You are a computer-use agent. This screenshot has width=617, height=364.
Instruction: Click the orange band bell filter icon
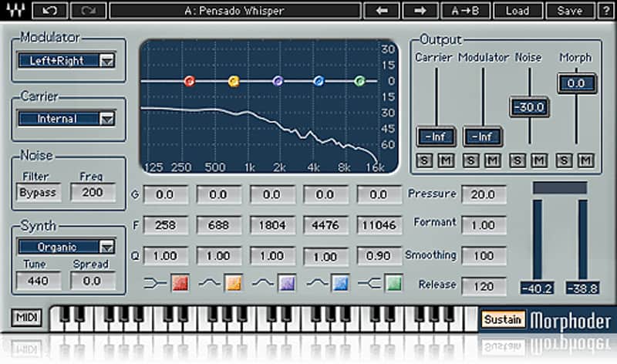(x=209, y=283)
